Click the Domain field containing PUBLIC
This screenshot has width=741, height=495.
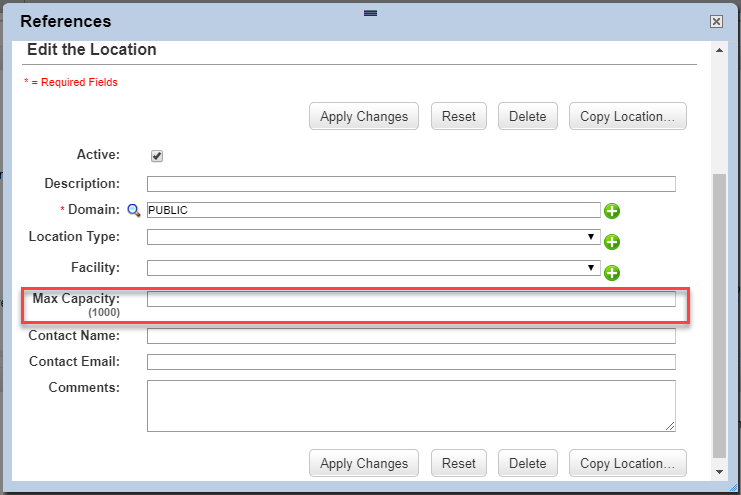point(374,210)
